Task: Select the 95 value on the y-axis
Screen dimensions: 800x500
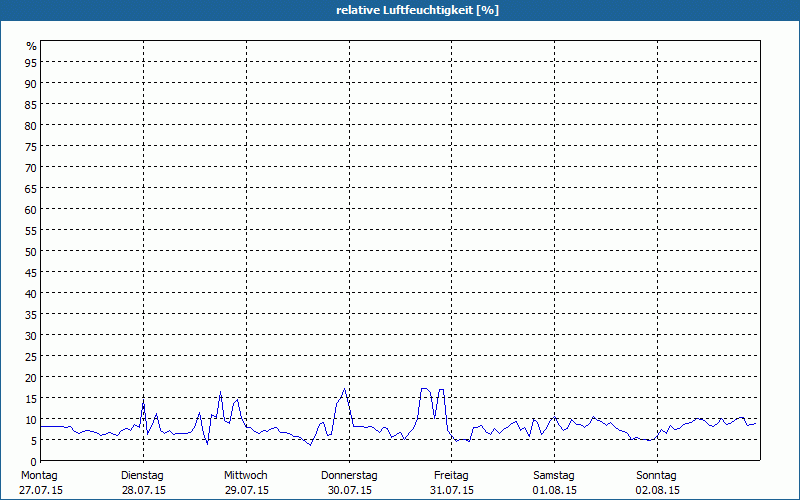Action: [x=31, y=62]
